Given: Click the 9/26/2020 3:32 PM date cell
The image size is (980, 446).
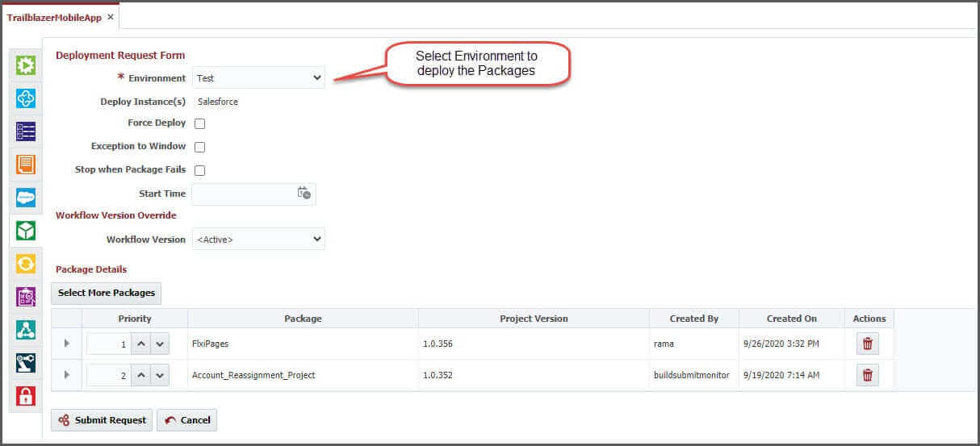Looking at the screenshot, I should click(792, 344).
